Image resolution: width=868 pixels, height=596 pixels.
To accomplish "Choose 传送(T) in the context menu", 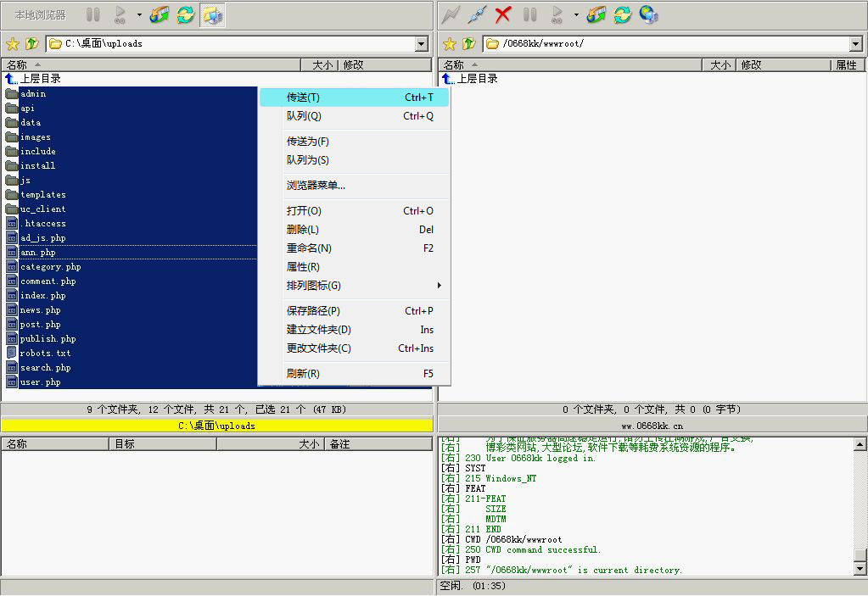I will pyautogui.click(x=355, y=97).
